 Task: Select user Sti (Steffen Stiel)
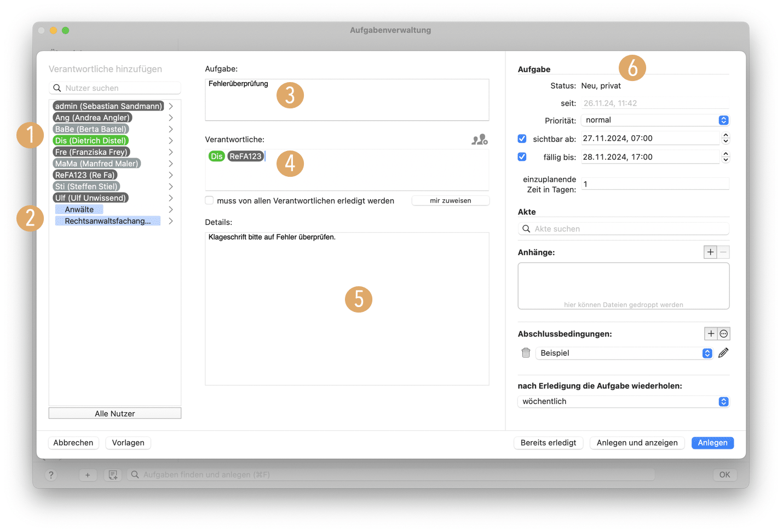coord(87,187)
